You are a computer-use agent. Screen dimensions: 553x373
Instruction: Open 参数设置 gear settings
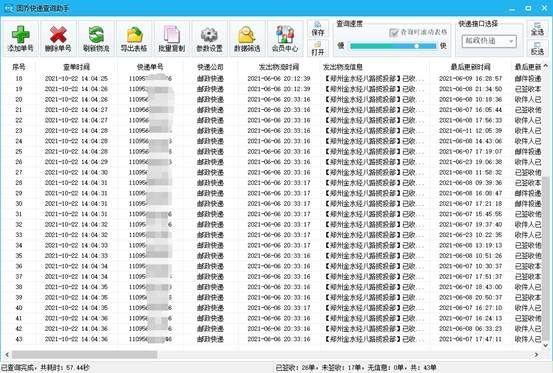[x=209, y=38]
